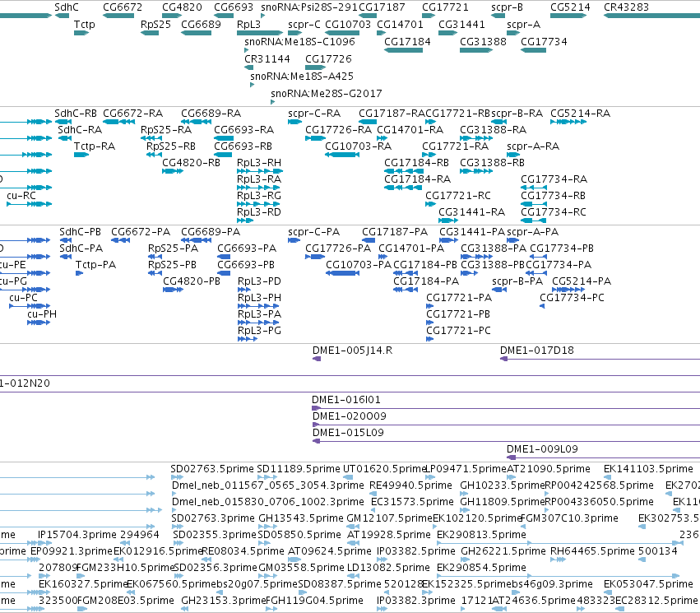Viewport: 700px width, 613px height.
Task: Choose the CG6689 gene label
Action: point(201,25)
